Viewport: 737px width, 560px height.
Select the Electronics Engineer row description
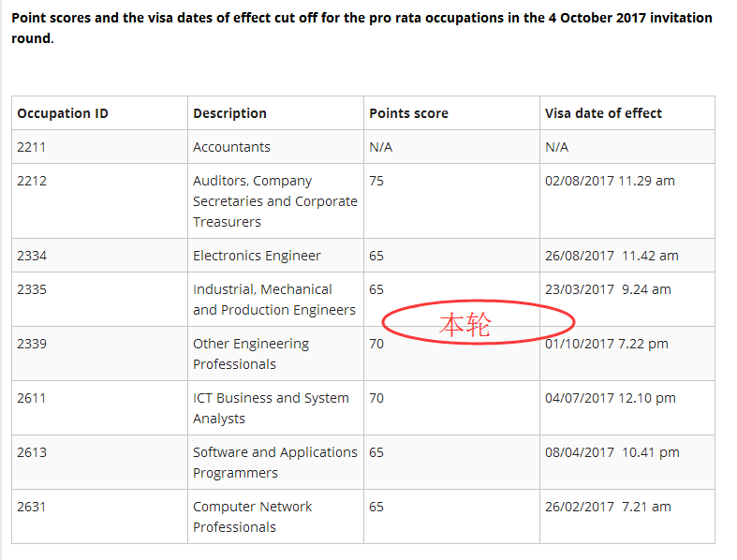pos(257,256)
